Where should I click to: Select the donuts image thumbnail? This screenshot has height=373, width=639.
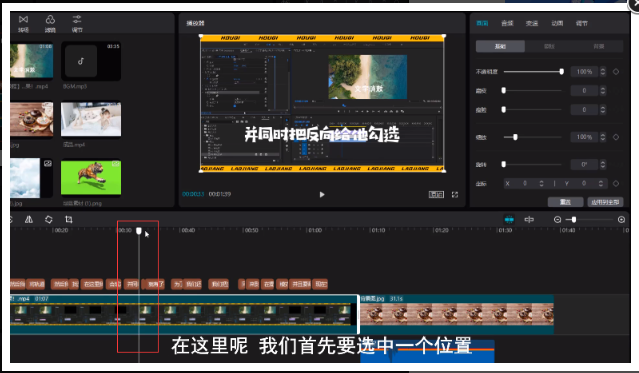point(32,119)
